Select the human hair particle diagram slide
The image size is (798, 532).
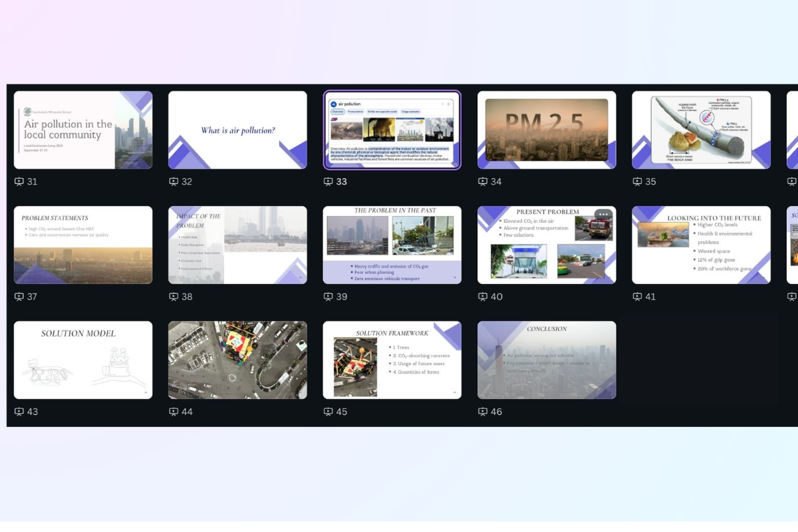(x=701, y=130)
